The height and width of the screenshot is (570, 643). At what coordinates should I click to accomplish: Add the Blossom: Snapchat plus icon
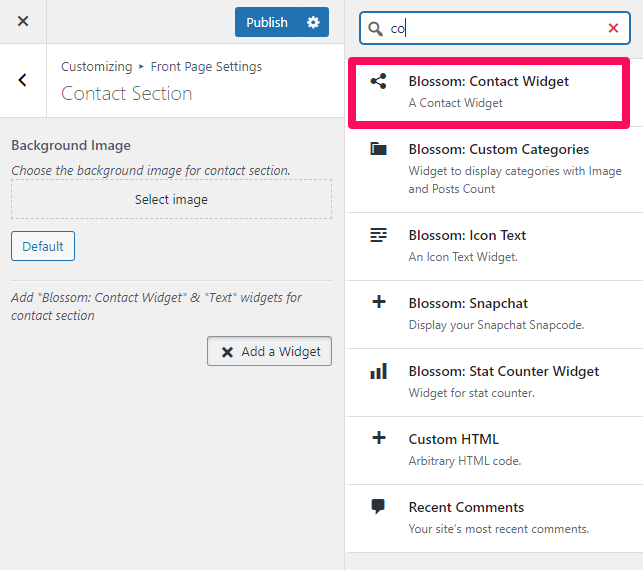(379, 302)
